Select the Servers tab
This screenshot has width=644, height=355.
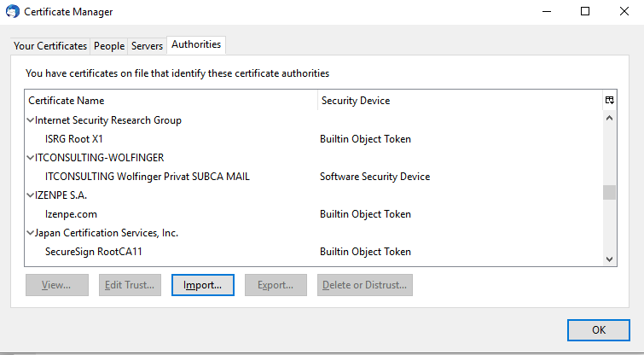[147, 45]
